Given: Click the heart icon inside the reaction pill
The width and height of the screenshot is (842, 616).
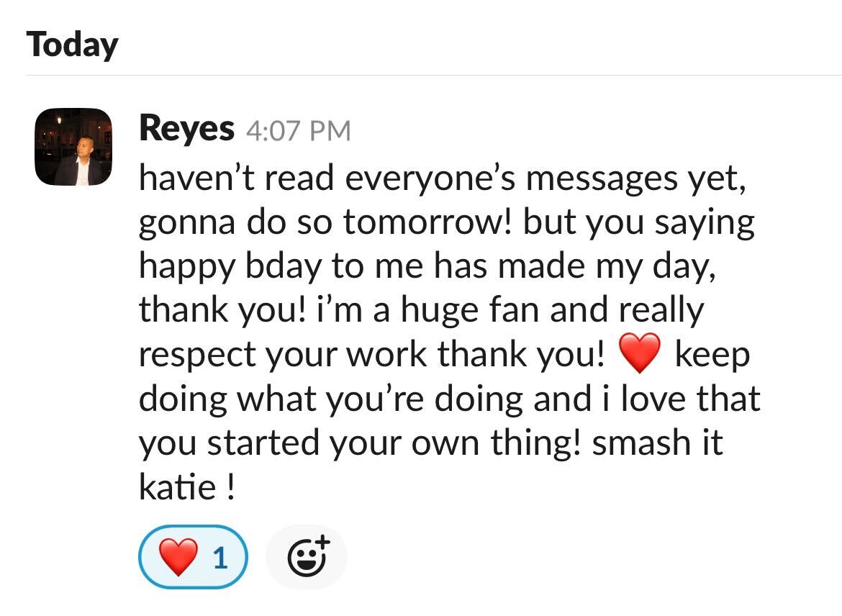Looking at the screenshot, I should (x=178, y=557).
